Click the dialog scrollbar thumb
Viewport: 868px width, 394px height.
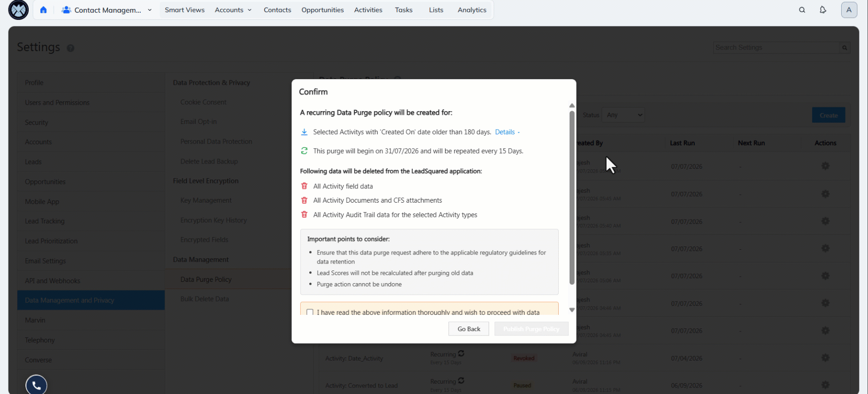[572, 197]
